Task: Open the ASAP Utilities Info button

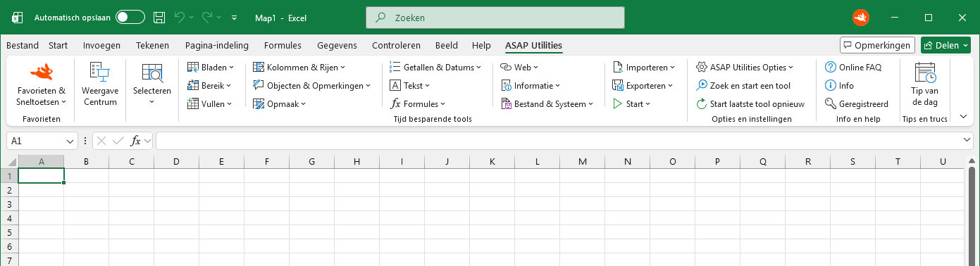Action: [839, 86]
